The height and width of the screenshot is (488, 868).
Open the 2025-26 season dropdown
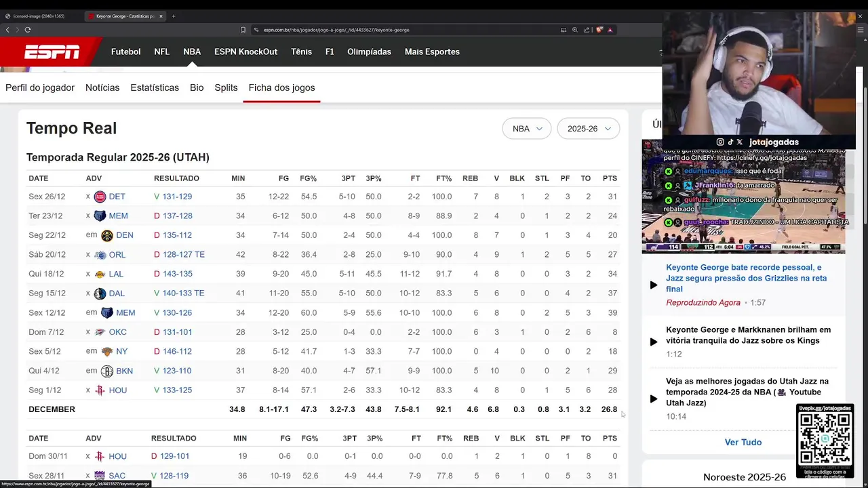pyautogui.click(x=589, y=129)
